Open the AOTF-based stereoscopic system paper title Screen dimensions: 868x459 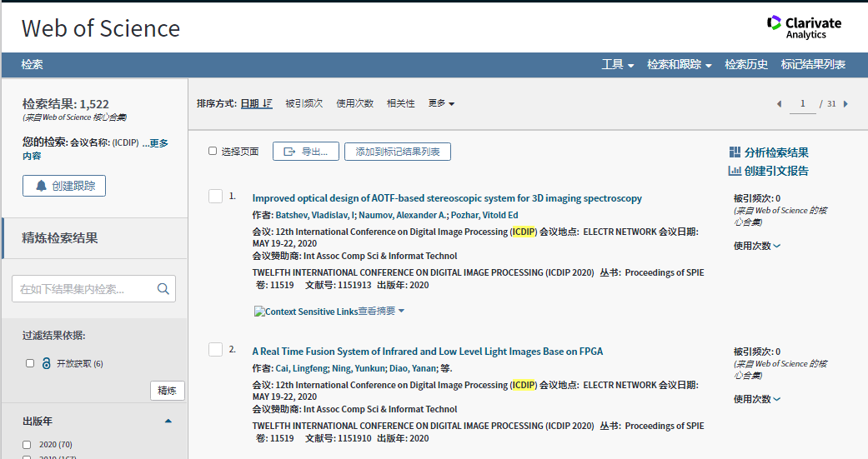[x=447, y=198]
